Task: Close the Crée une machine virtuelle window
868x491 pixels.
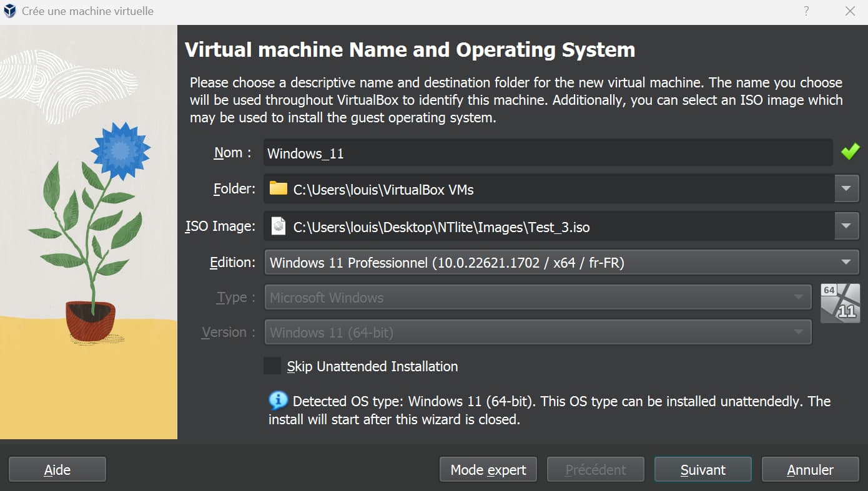Action: (851, 11)
